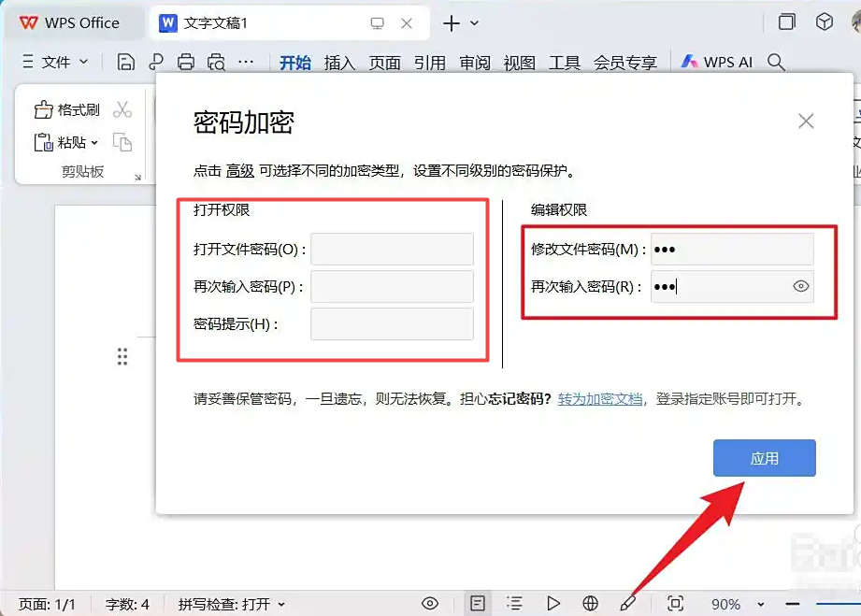
Task: Open the 插入 ribbon tab
Action: coord(339,63)
